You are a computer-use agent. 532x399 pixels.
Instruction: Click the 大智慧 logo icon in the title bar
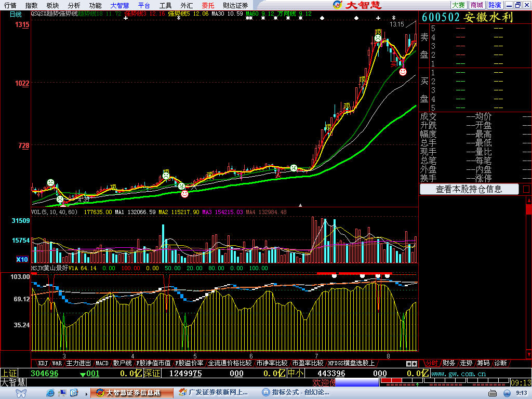click(338, 5)
